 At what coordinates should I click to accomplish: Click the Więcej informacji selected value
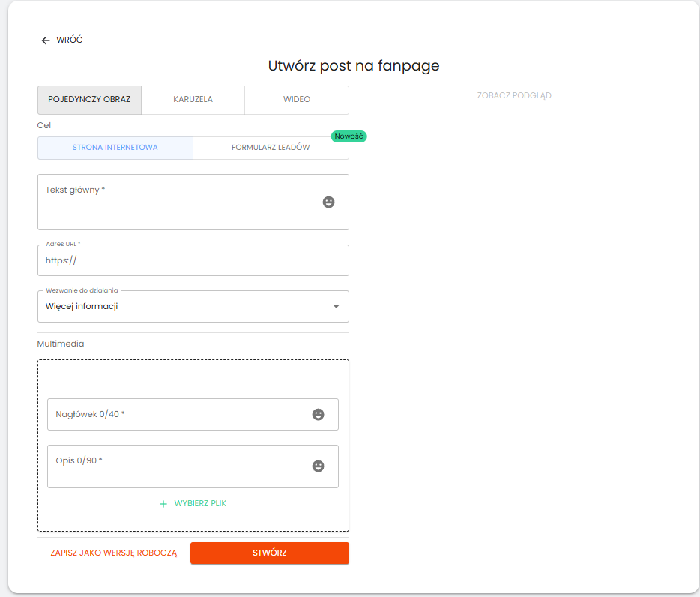click(82, 306)
